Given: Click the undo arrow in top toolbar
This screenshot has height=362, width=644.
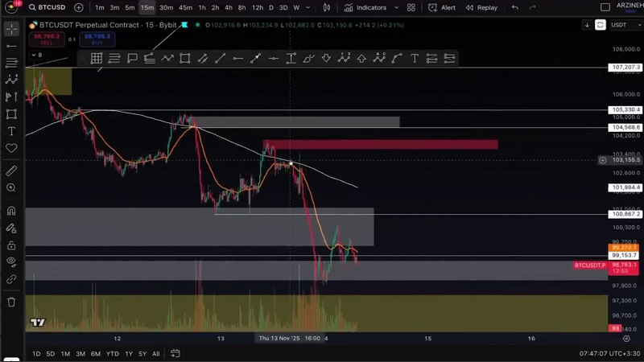Looking at the screenshot, I should tap(515, 7).
